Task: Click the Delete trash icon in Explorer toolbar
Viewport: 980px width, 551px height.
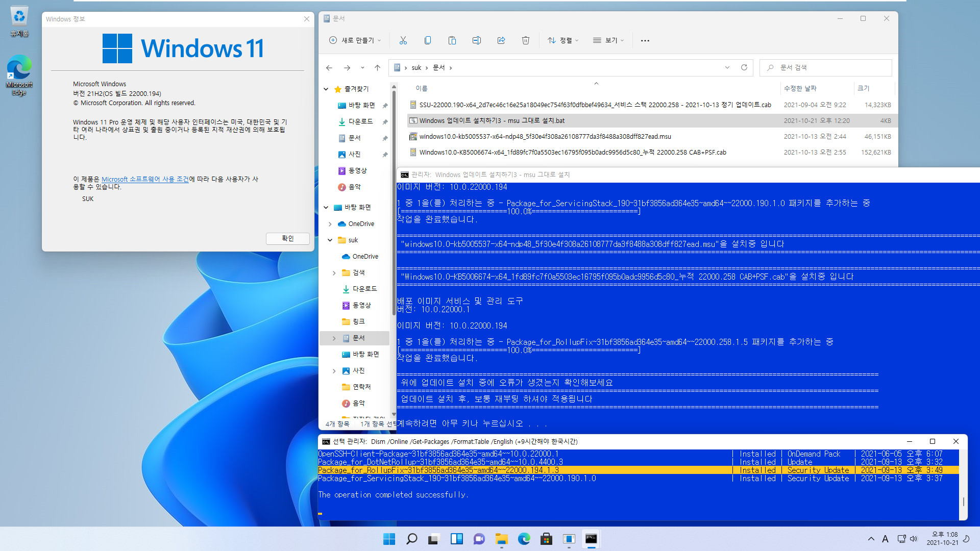Action: 526,40
